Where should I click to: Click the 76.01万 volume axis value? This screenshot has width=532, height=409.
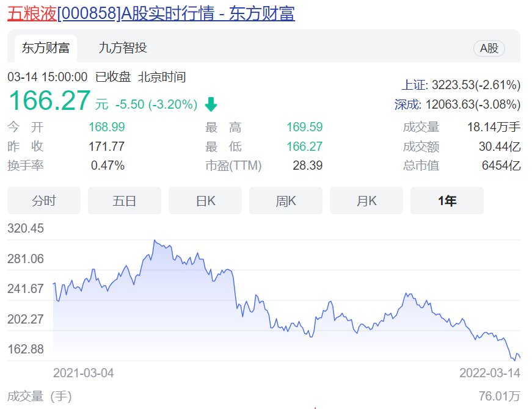pyautogui.click(x=500, y=396)
